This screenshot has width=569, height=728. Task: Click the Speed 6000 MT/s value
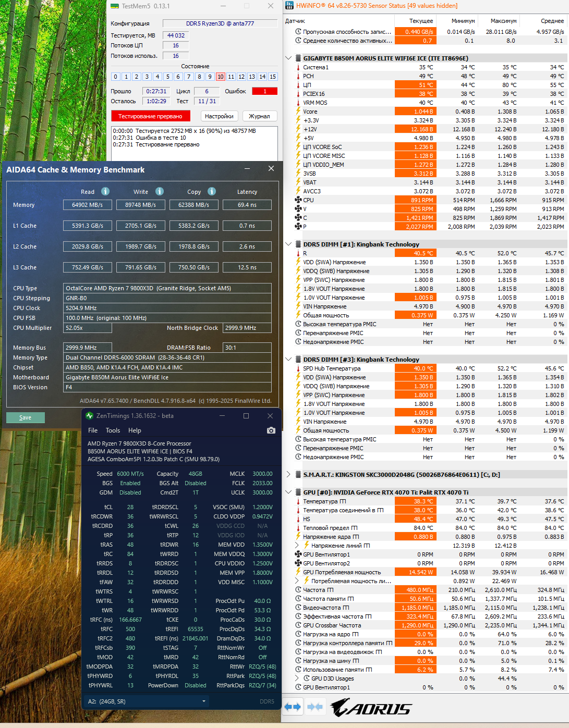(130, 474)
